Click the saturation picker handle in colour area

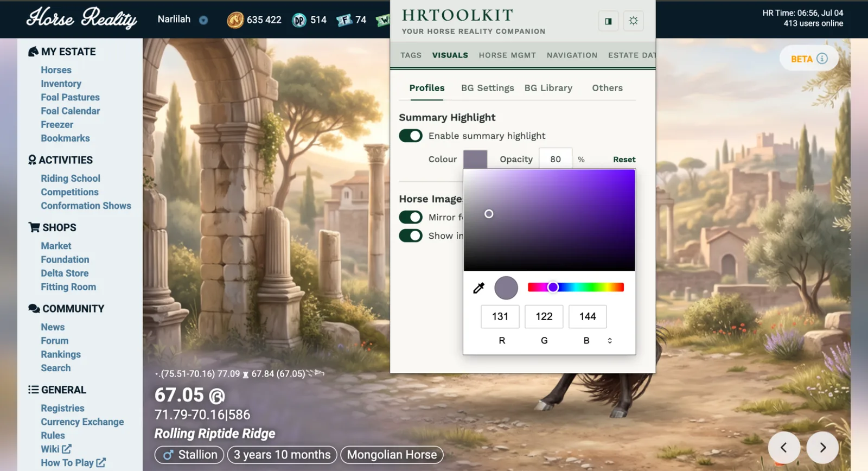(489, 214)
